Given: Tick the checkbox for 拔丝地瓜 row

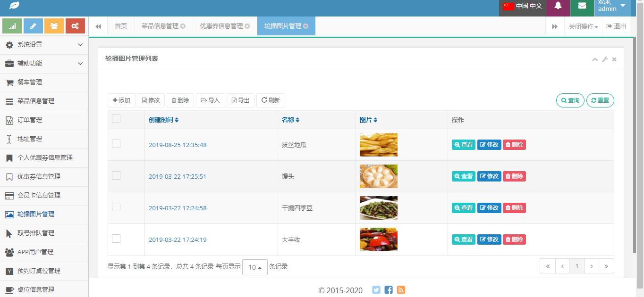Looking at the screenshot, I should (116, 144).
